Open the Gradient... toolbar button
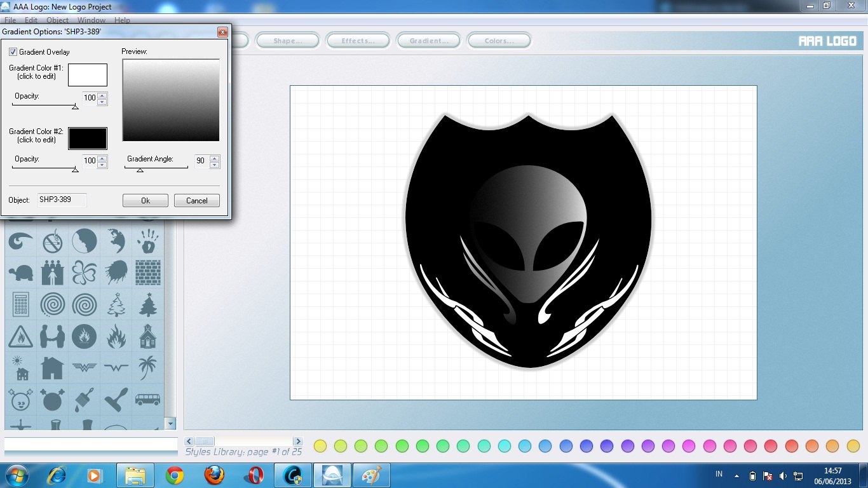Viewport: 868px width, 488px height. 428,41
